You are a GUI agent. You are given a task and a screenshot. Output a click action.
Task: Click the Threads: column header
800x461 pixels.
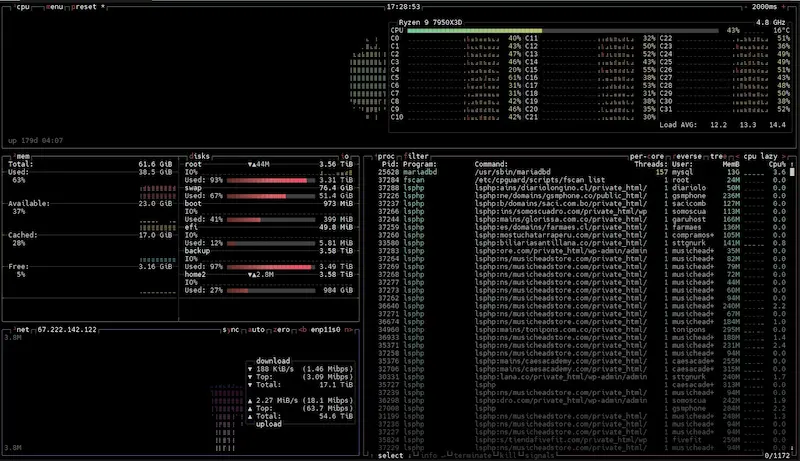click(x=651, y=164)
